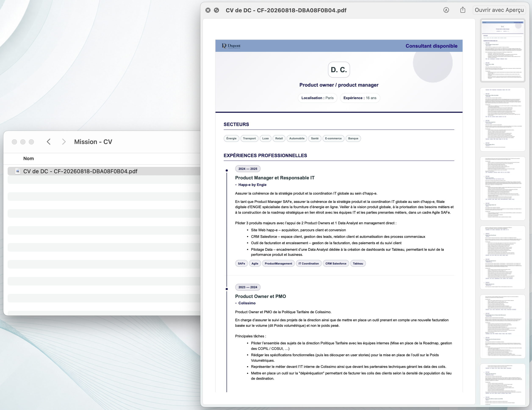The height and width of the screenshot is (410, 532).
Task: Click the Banque sector tag
Action: pos(353,138)
